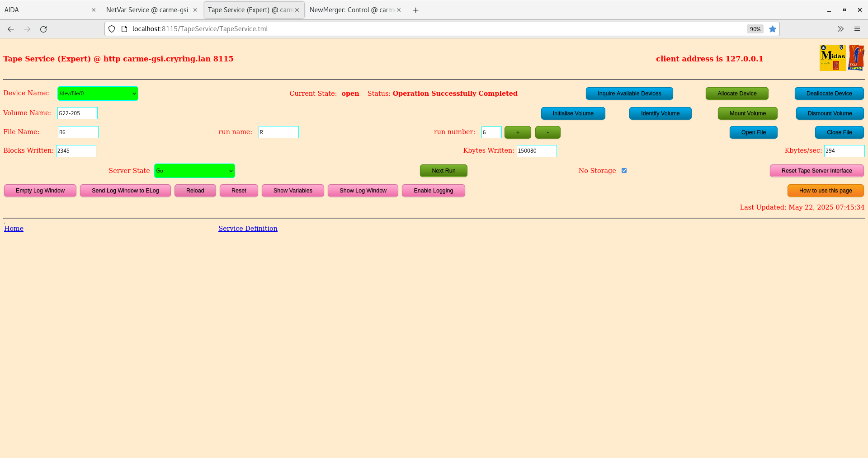
Task: Click inside the Volume Name field
Action: tap(77, 113)
